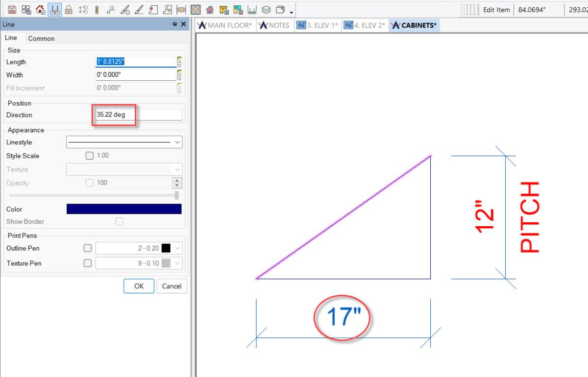Click the house with checkmark icon
The height and width of the screenshot is (377, 588).
(x=41, y=10)
